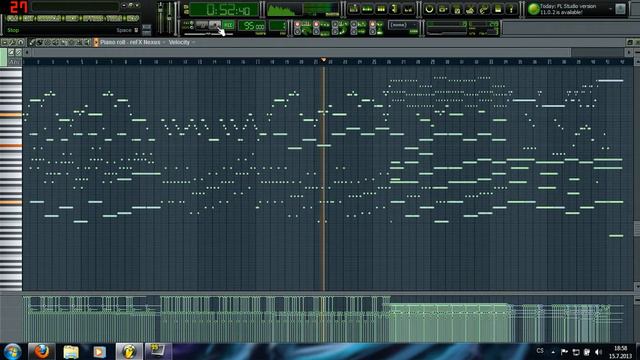Click the one-click audio recording icon
This screenshot has height=360, width=640.
484,9
